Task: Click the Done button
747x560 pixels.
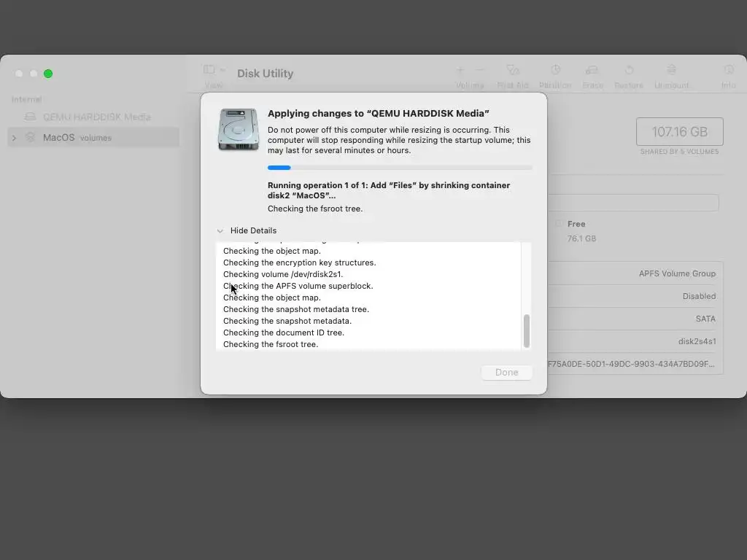Action: pyautogui.click(x=506, y=373)
